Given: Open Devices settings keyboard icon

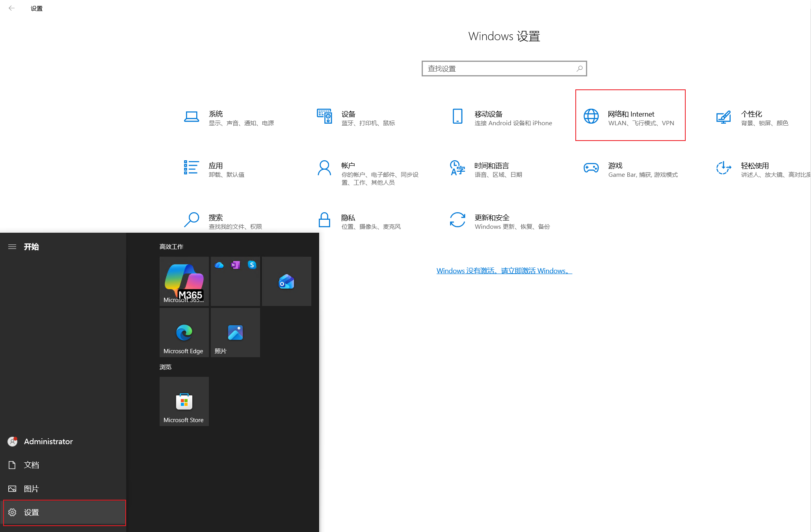Looking at the screenshot, I should [324, 117].
